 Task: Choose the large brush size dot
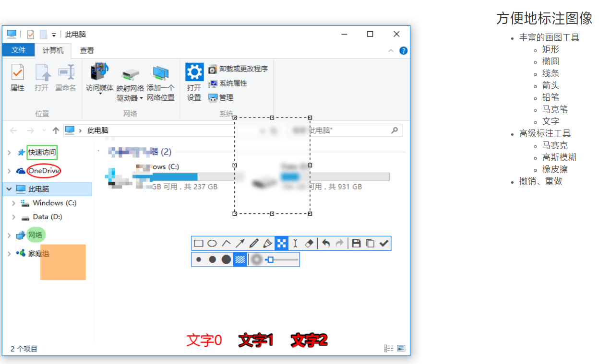click(226, 260)
